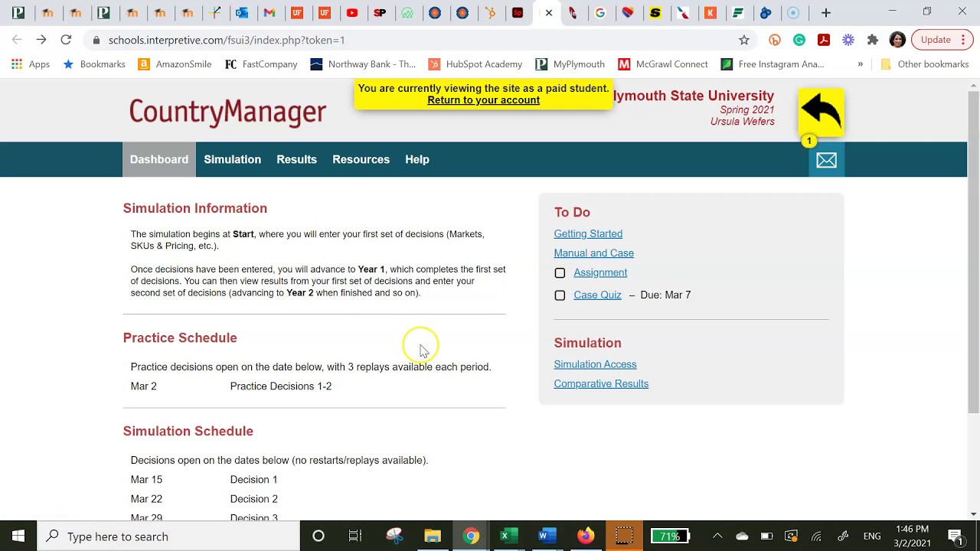Launch Snipping Tool from the taskbar
Viewport: 980px width, 551px height.
point(394,536)
